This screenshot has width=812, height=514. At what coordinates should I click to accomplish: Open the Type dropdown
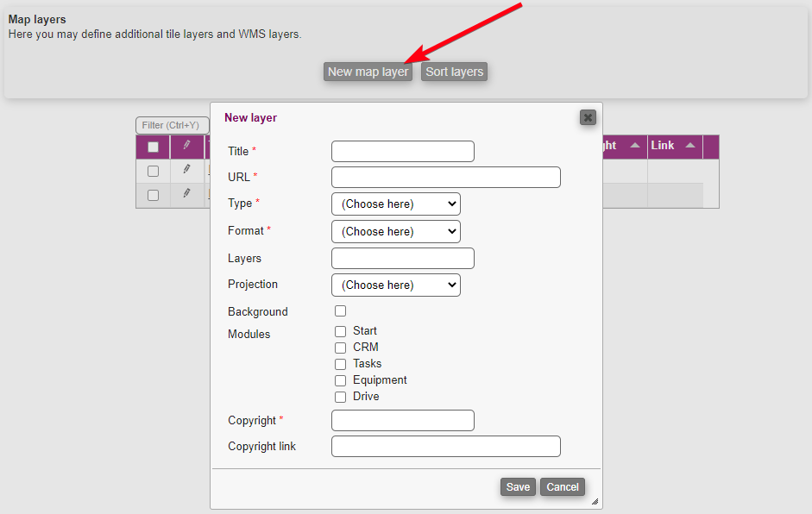pyautogui.click(x=395, y=204)
